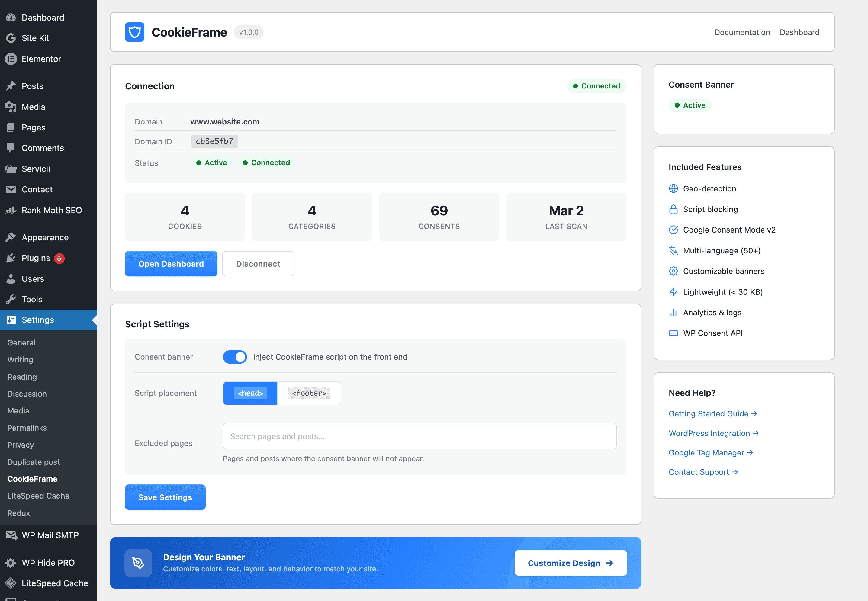
Task: Click the WP Hide PRO gear icon
Action: click(11, 563)
